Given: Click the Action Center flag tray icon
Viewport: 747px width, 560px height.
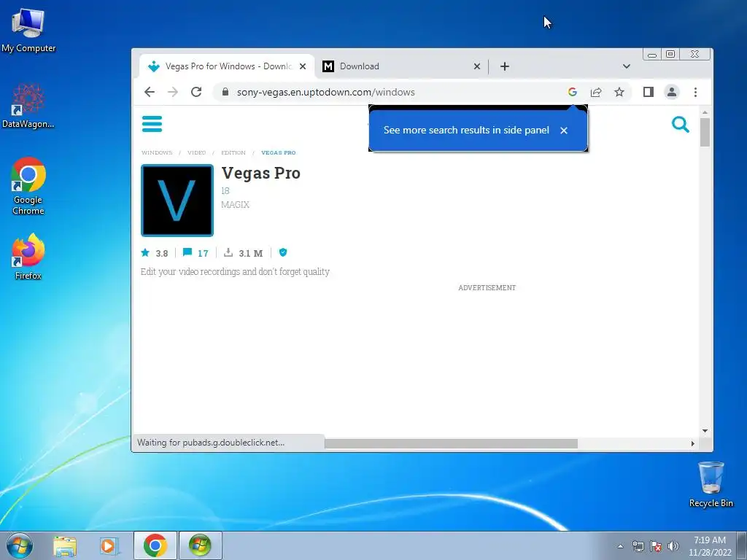Looking at the screenshot, I should pyautogui.click(x=656, y=546).
